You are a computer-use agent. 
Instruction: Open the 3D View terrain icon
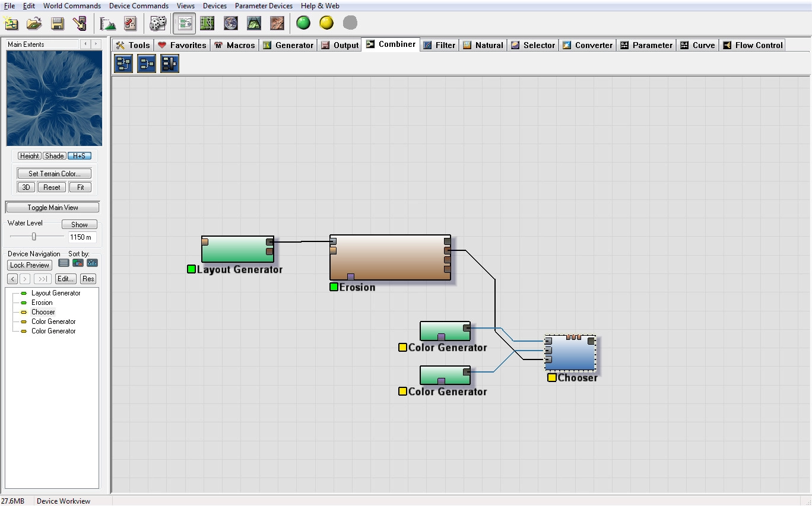[x=254, y=23]
